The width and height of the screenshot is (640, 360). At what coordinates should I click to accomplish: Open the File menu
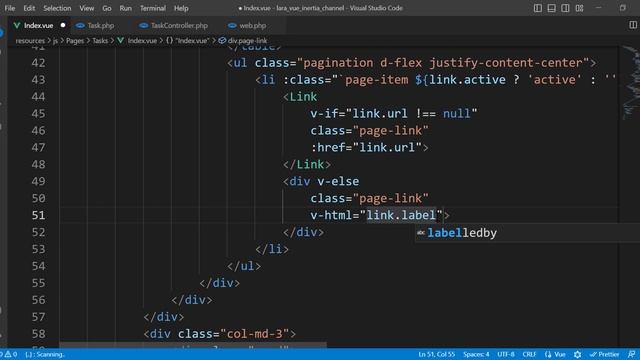9,8
